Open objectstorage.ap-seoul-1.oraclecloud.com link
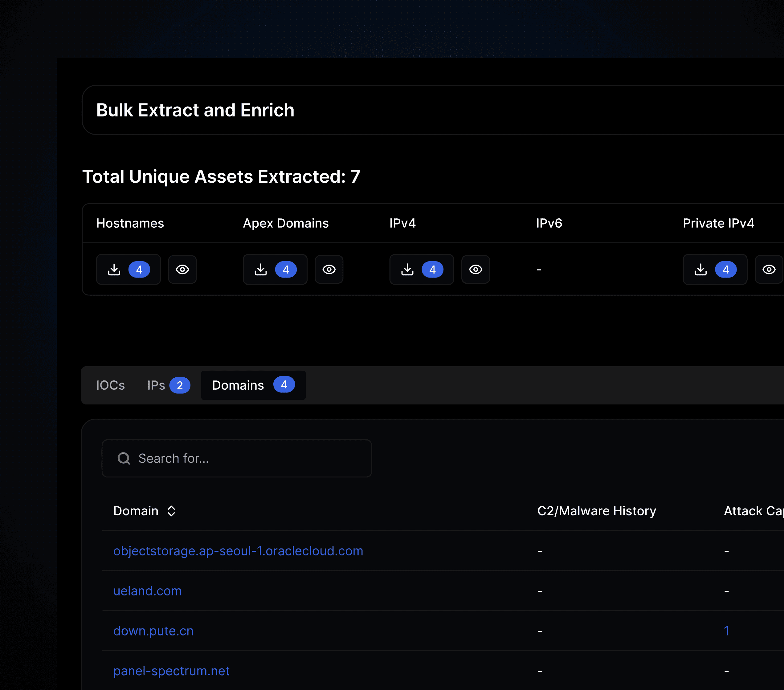The width and height of the screenshot is (784, 690). tap(238, 551)
